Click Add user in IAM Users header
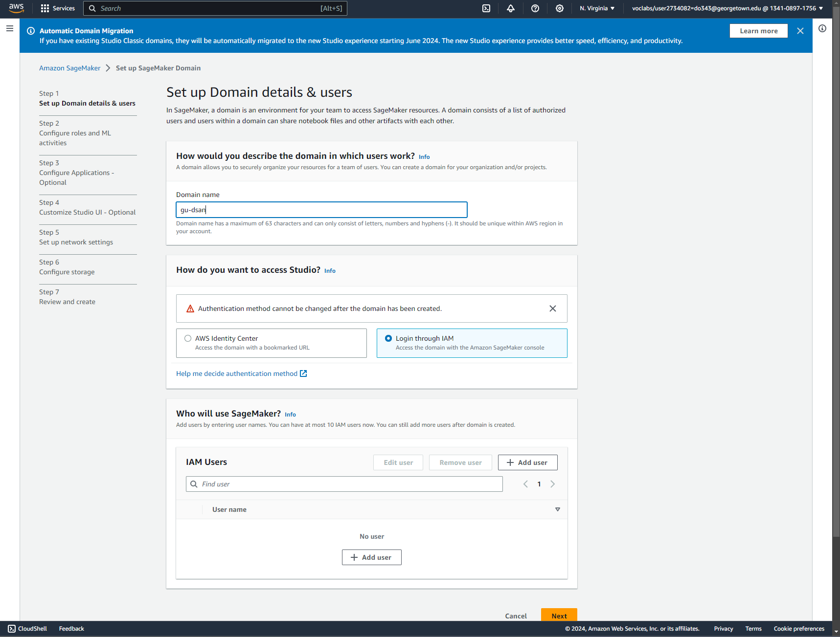The height and width of the screenshot is (637, 840). tap(528, 462)
